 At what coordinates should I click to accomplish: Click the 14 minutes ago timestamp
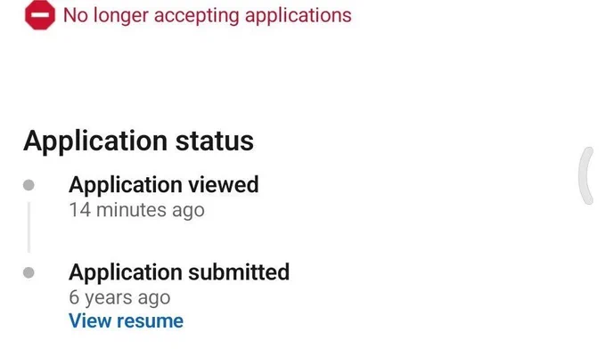point(137,210)
